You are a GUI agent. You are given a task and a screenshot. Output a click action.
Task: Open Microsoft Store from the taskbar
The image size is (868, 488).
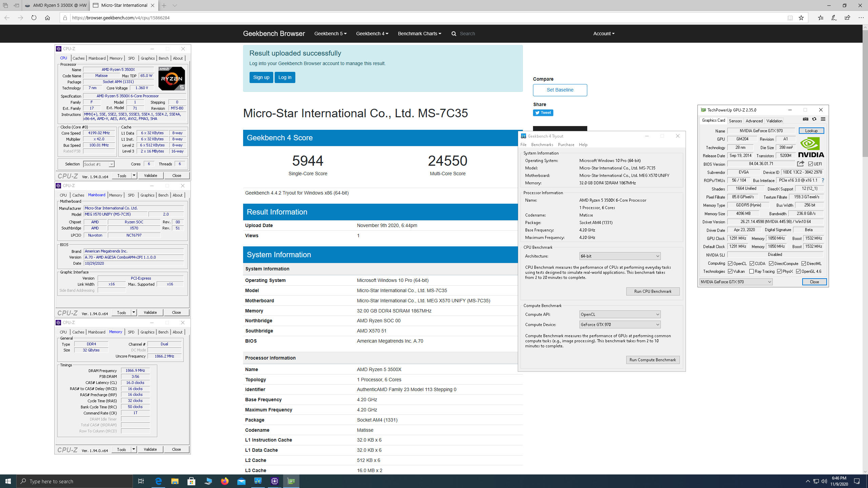191,481
